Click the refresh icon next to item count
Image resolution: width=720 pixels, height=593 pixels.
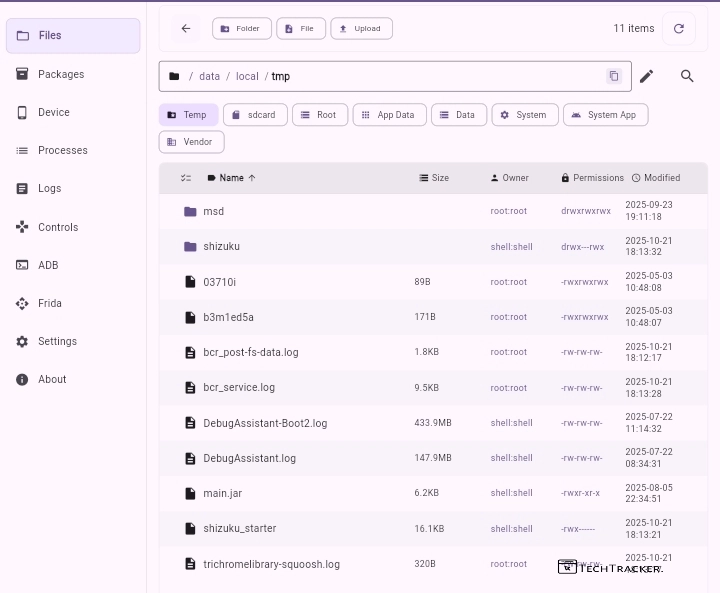point(679,29)
